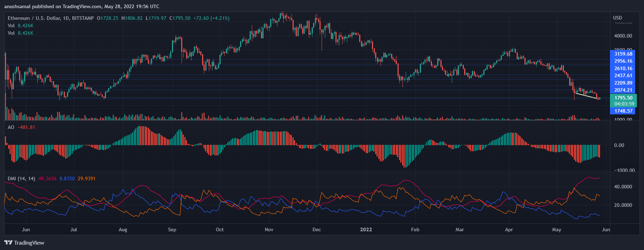Click the AO indicator label
Viewport: 644px width, 250px height.
pos(11,127)
